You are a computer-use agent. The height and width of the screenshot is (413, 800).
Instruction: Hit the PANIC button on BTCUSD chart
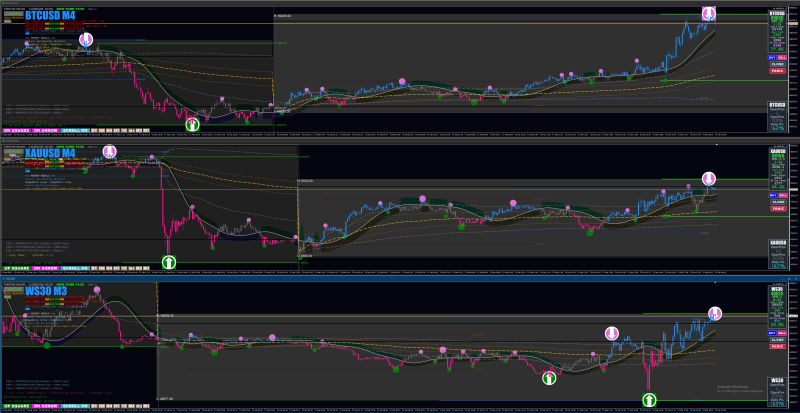778,71
